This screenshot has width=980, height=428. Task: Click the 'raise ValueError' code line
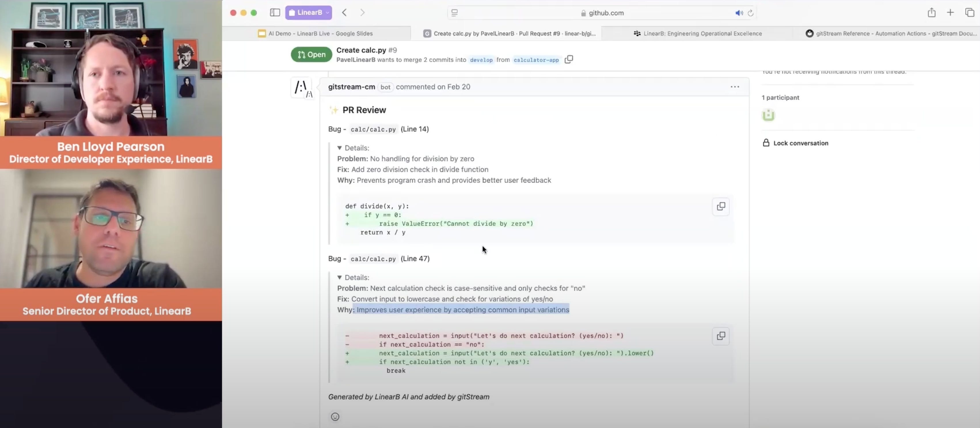(456, 224)
